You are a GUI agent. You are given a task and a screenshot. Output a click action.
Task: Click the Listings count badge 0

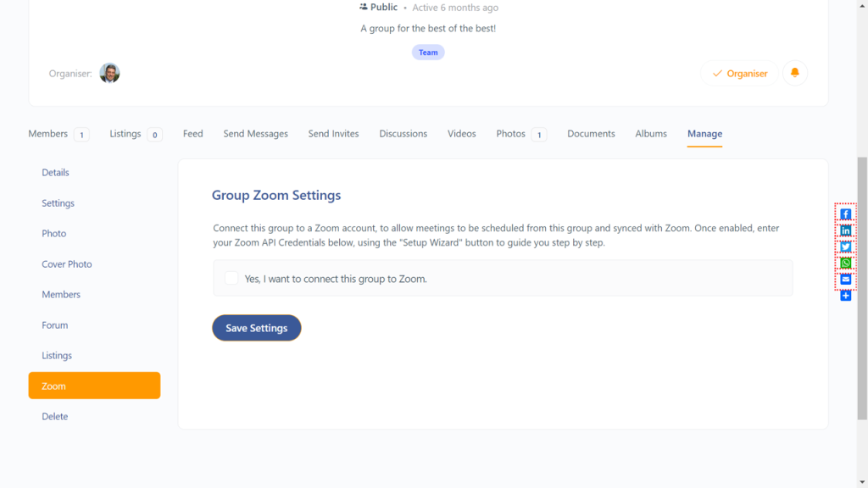tap(155, 135)
